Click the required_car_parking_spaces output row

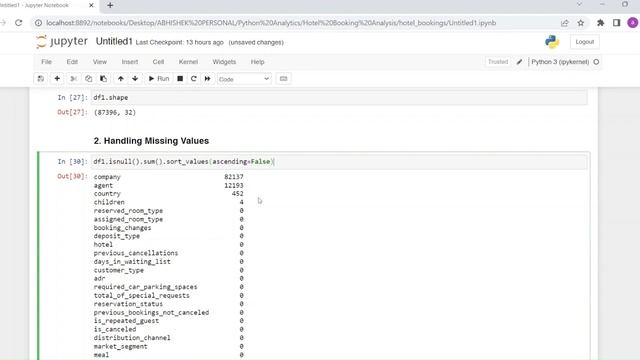click(169, 287)
